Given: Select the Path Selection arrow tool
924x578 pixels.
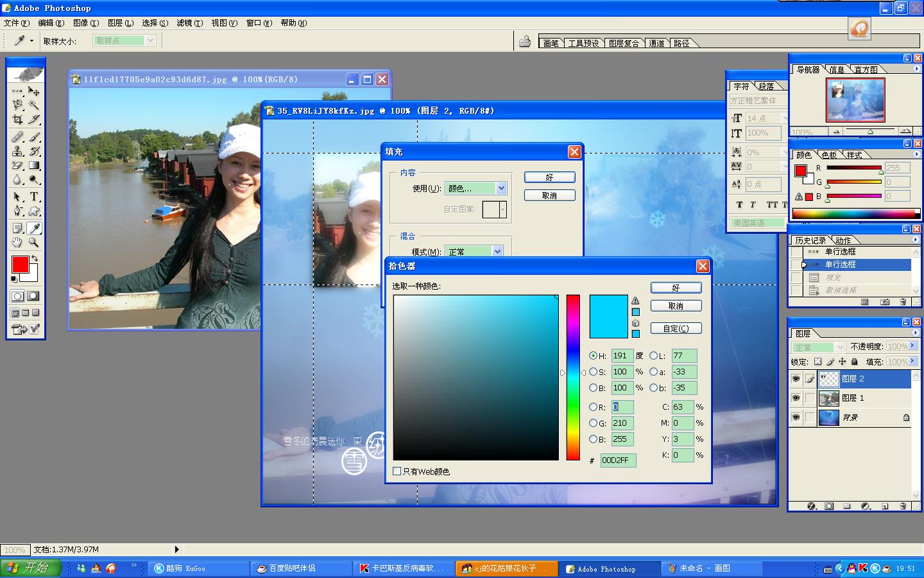Looking at the screenshot, I should [x=17, y=197].
